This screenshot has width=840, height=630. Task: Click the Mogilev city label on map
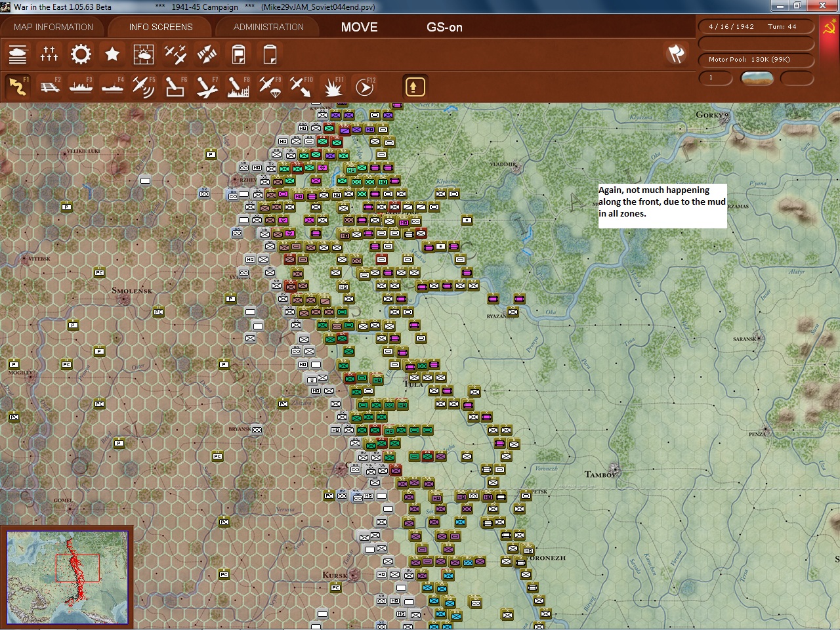(20, 373)
